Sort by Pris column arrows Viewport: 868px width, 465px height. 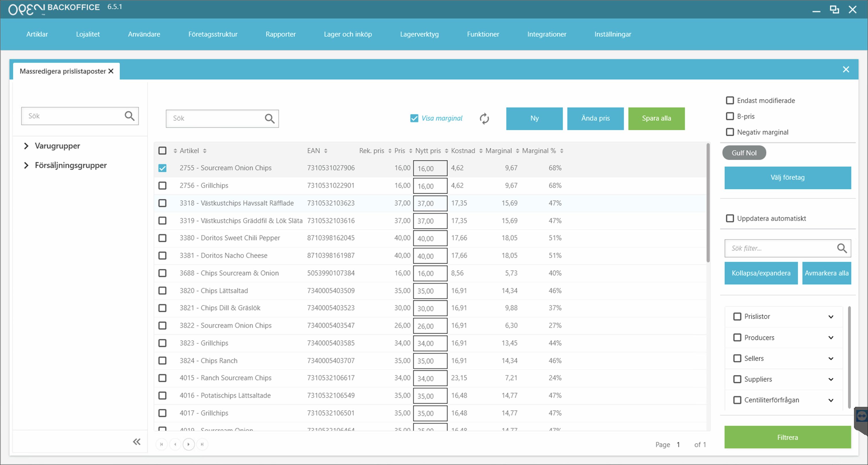[410, 151]
